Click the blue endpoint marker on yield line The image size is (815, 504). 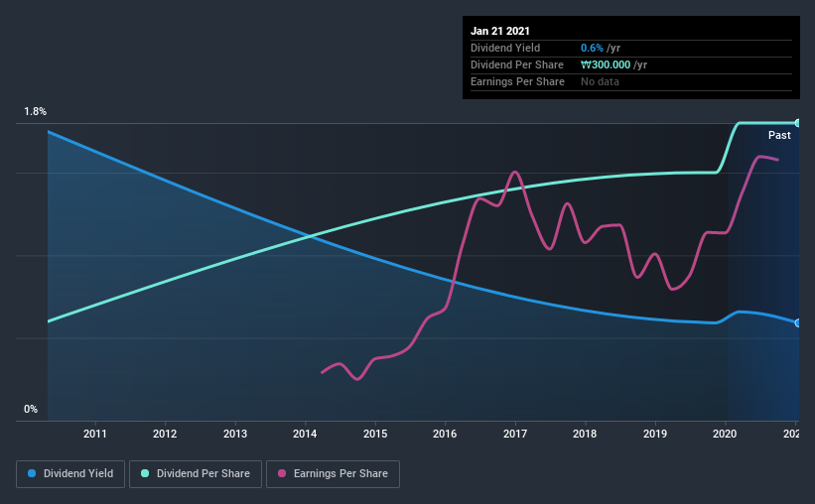(x=797, y=323)
